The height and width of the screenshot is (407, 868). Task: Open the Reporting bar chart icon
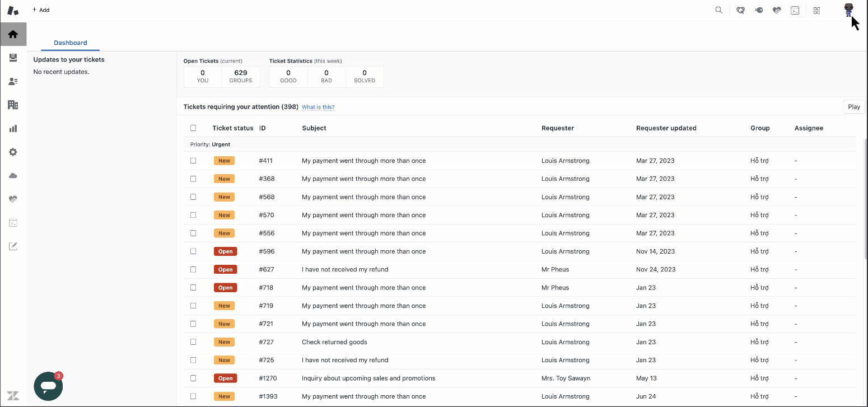click(x=13, y=128)
